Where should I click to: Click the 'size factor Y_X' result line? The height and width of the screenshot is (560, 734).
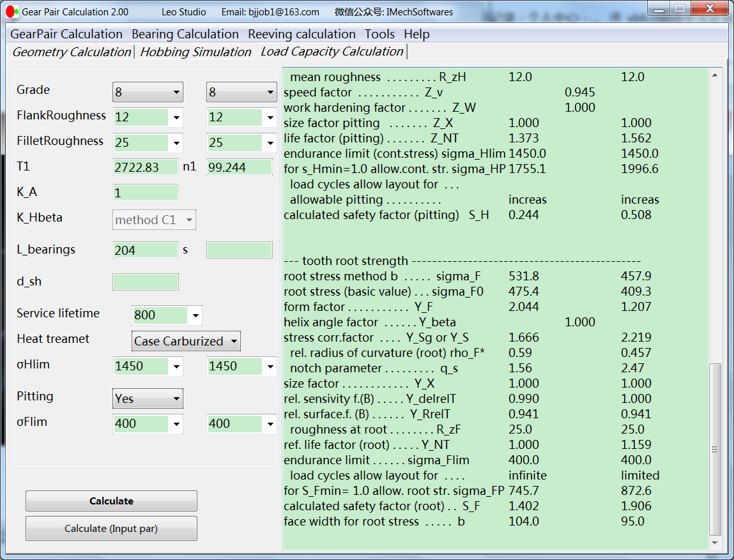coord(467,384)
